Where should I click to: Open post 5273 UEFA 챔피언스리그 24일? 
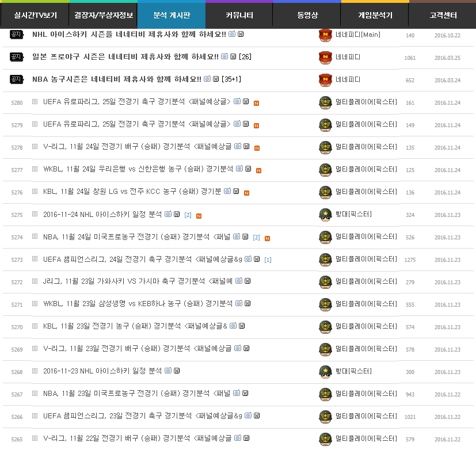[x=142, y=260]
